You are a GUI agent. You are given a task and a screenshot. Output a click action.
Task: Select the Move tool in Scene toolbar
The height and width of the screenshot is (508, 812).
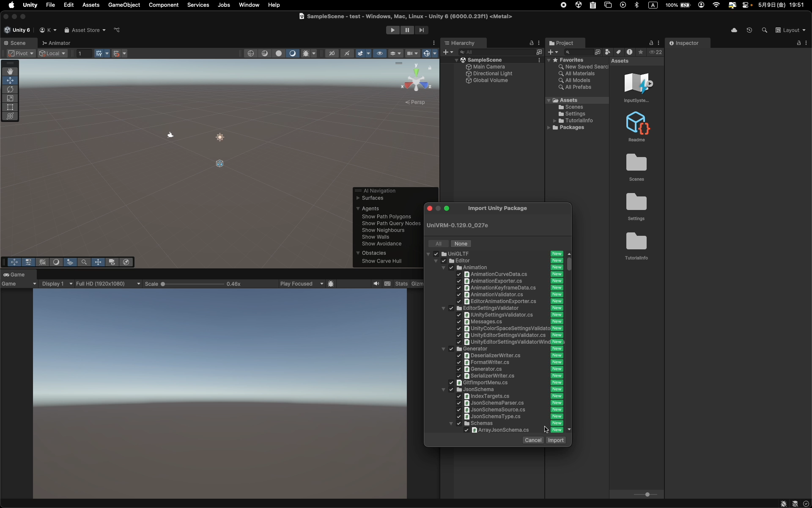click(x=10, y=80)
